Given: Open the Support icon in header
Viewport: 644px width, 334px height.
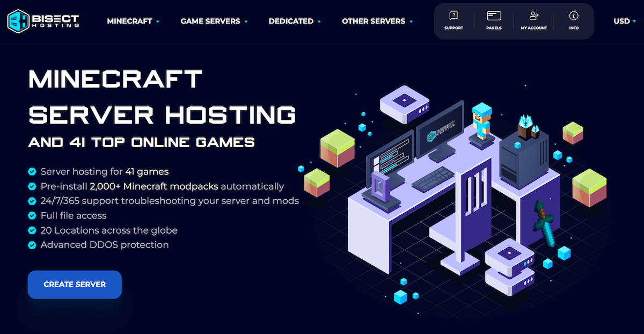Looking at the screenshot, I should [x=453, y=16].
